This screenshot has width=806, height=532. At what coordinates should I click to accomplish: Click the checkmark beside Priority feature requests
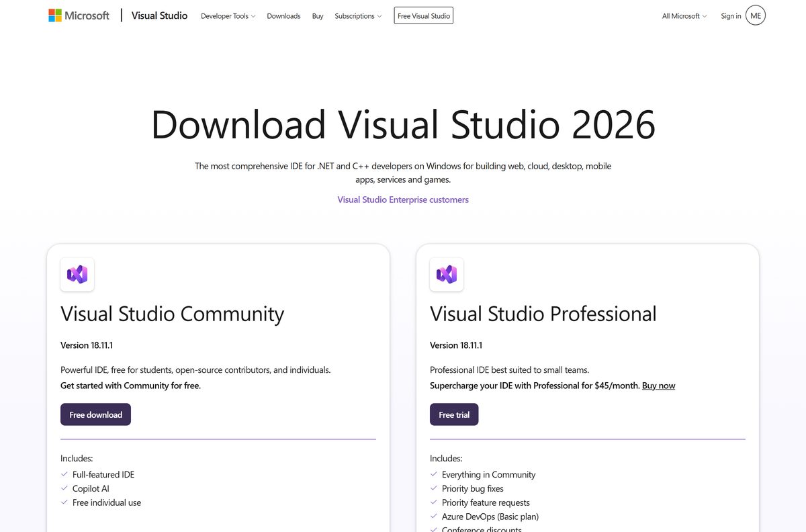point(434,502)
